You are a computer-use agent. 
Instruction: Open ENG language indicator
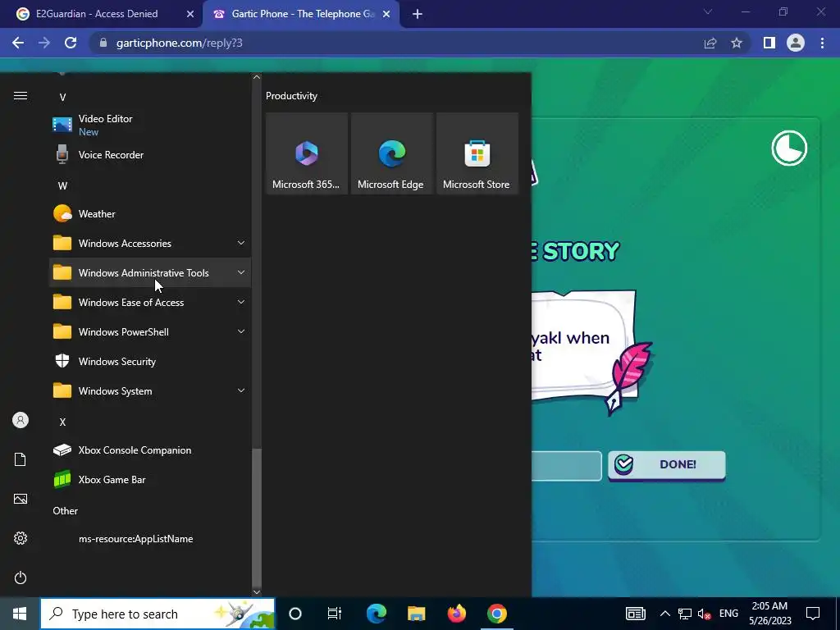728,614
